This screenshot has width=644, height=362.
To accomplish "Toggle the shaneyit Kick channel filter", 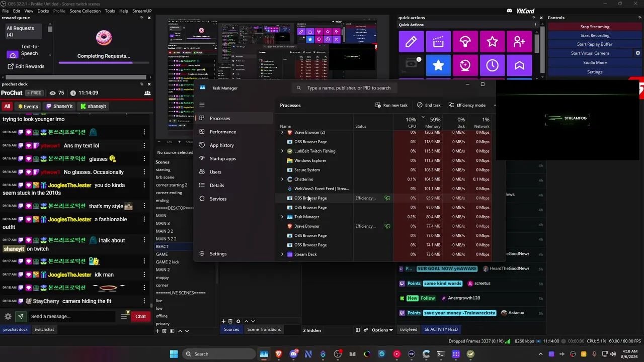I will pyautogui.click(x=94, y=106).
